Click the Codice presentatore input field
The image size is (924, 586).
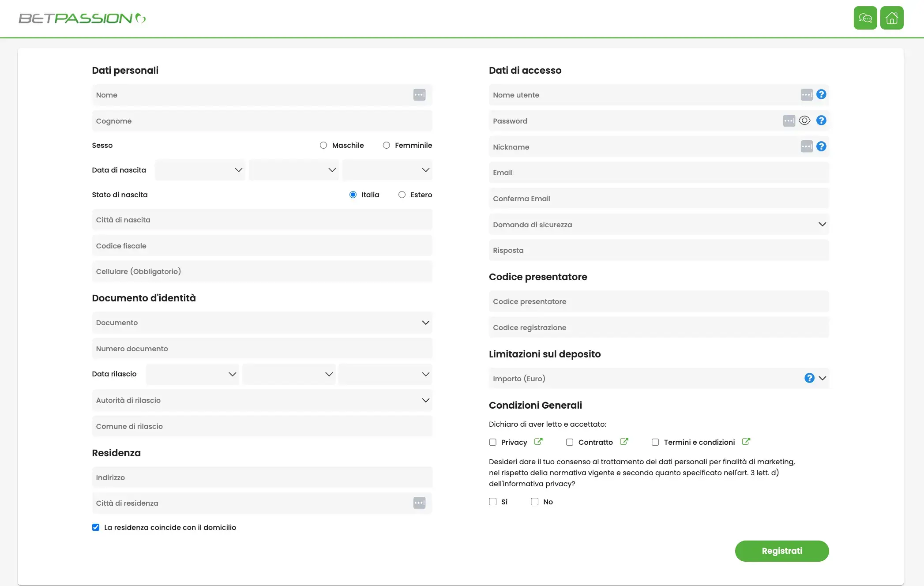[x=659, y=301]
